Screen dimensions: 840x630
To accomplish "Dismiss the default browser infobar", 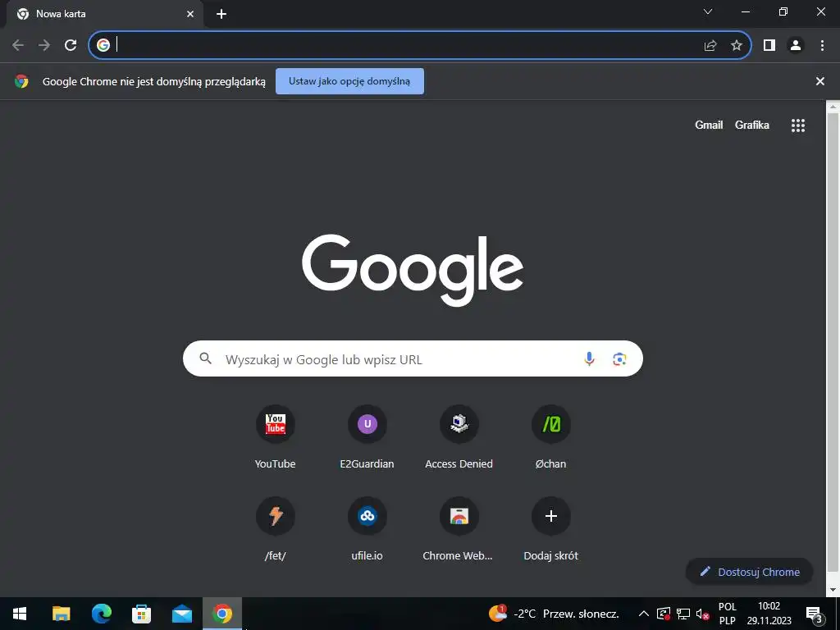I will pos(819,81).
